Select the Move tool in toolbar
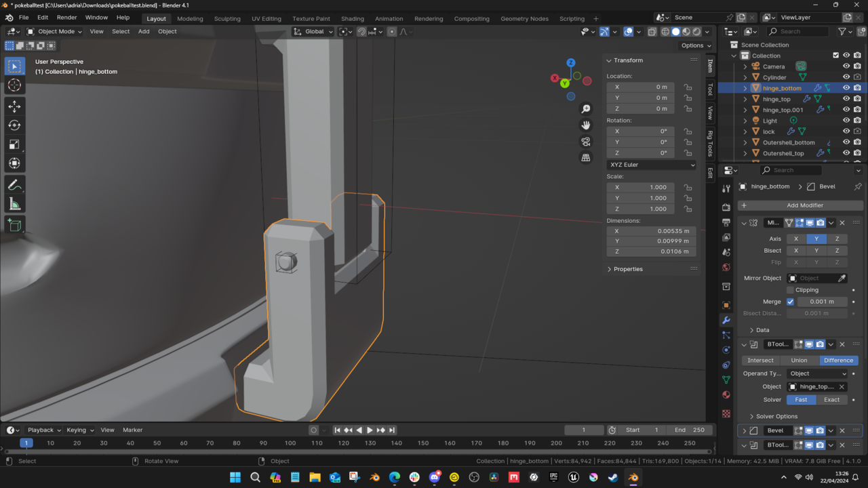Screen dimensions: 868x488 pyautogui.click(x=14, y=106)
